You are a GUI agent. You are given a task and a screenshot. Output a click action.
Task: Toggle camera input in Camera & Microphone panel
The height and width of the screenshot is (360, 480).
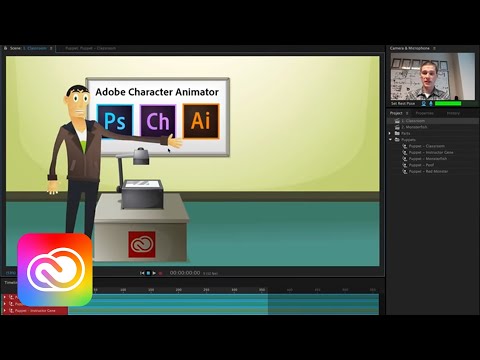coord(424,104)
